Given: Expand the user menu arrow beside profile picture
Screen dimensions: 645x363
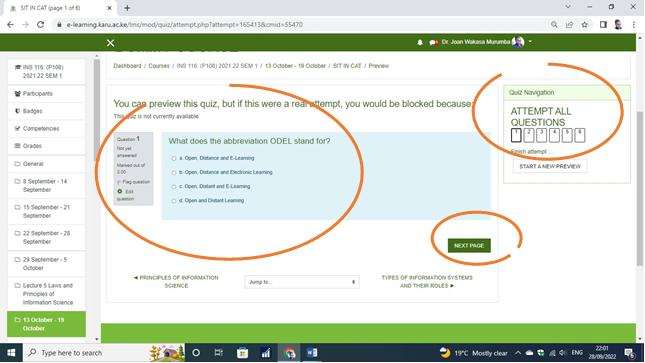Looking at the screenshot, I should (x=530, y=42).
